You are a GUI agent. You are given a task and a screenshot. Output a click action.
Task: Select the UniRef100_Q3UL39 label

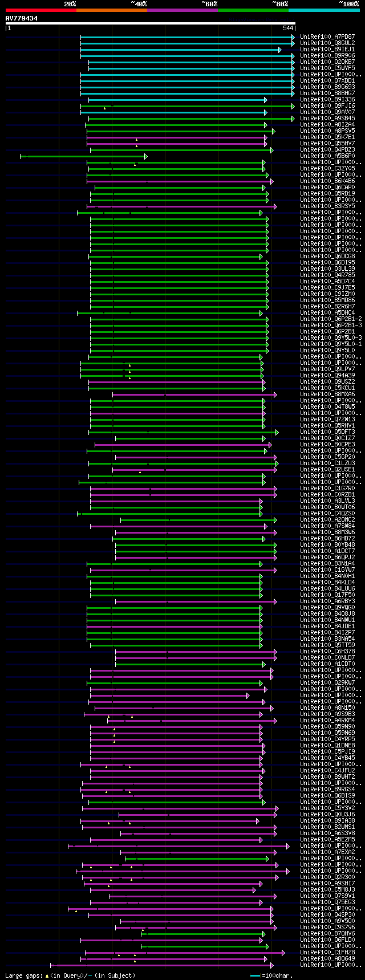point(327,269)
